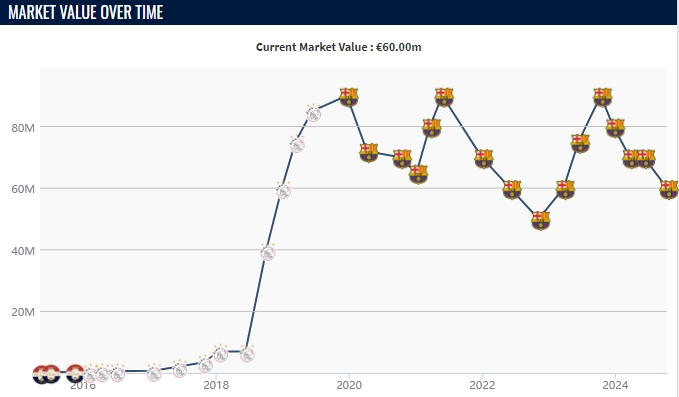Click the Barcelona crest at 80M in 2024
Image resolution: width=679 pixels, height=397 pixels.
(615, 128)
